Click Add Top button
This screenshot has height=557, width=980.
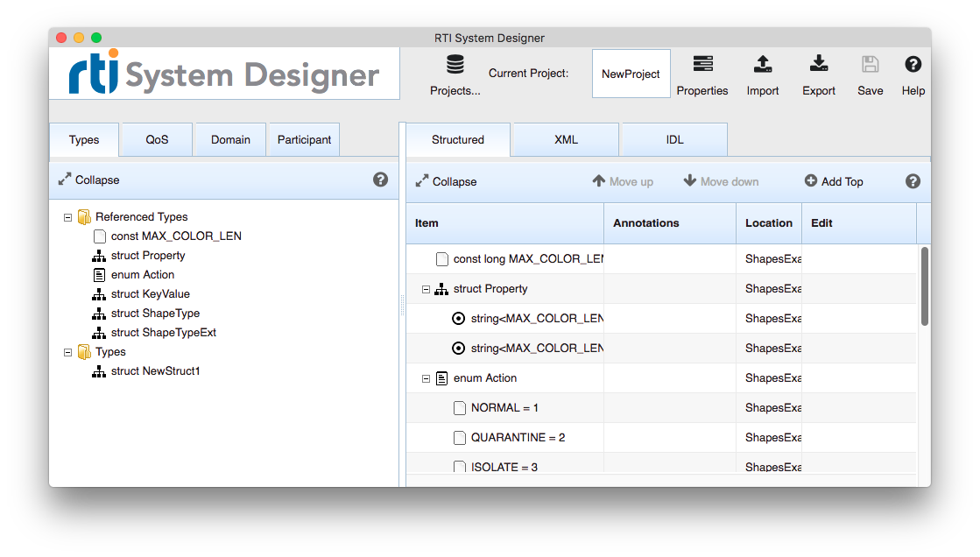point(834,181)
